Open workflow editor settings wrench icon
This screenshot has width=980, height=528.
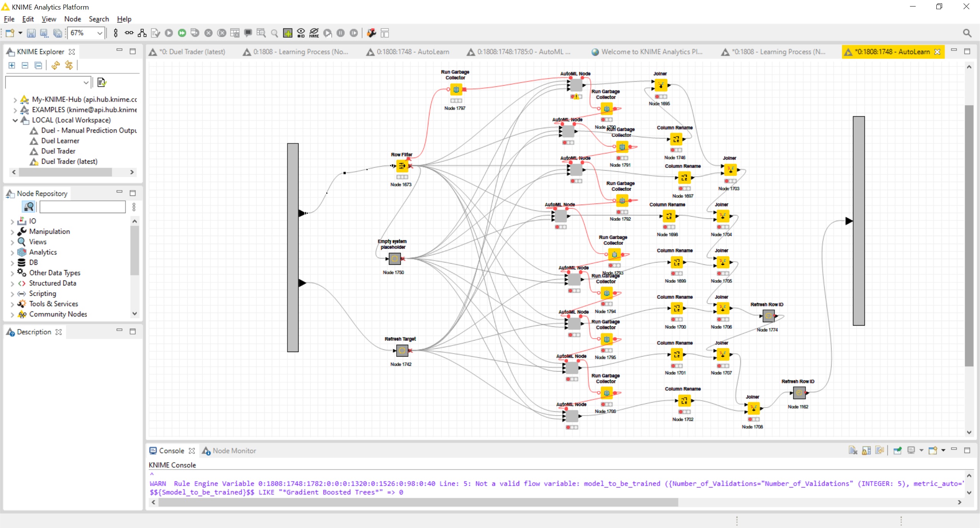click(371, 33)
